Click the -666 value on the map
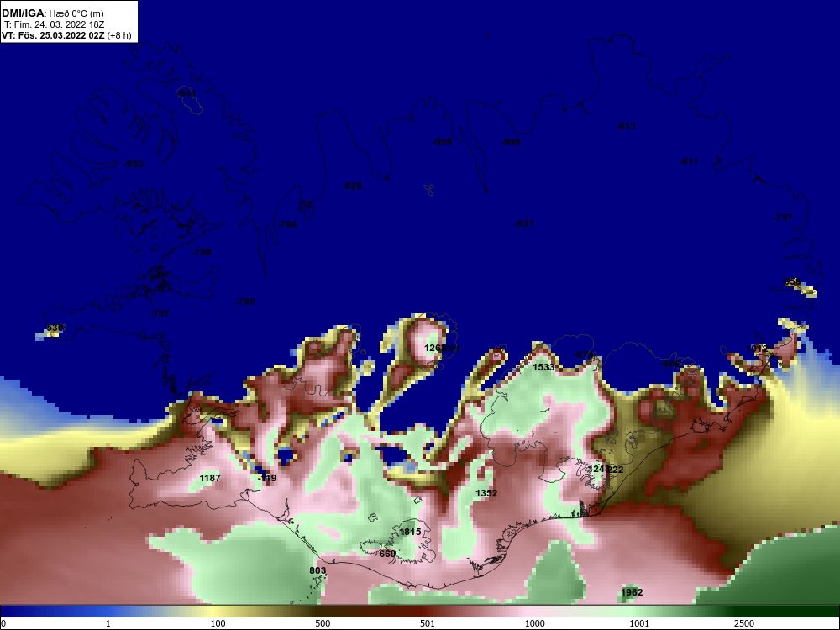 (670, 364)
